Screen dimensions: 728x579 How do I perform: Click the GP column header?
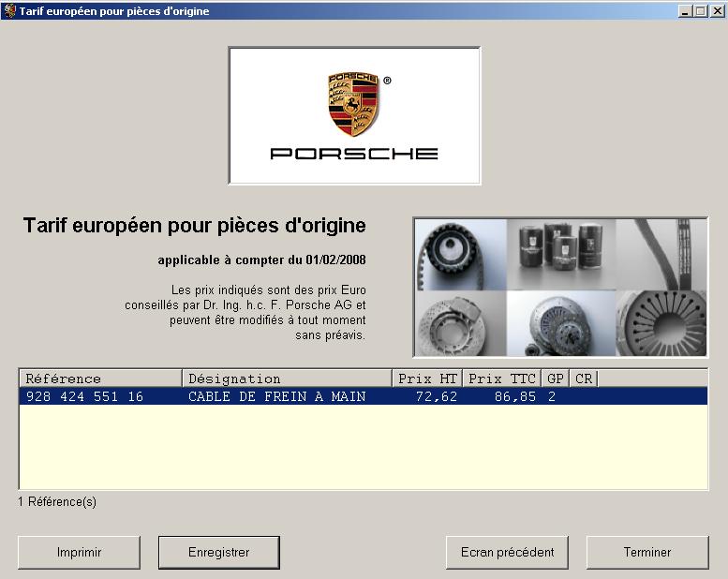point(556,379)
